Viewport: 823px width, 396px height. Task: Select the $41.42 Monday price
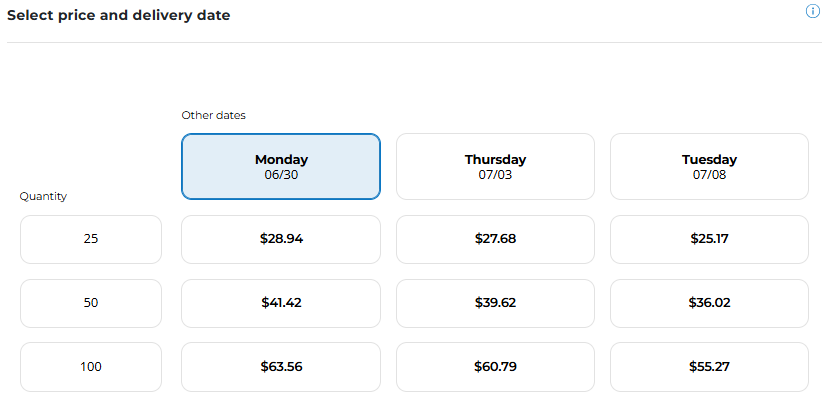click(281, 303)
